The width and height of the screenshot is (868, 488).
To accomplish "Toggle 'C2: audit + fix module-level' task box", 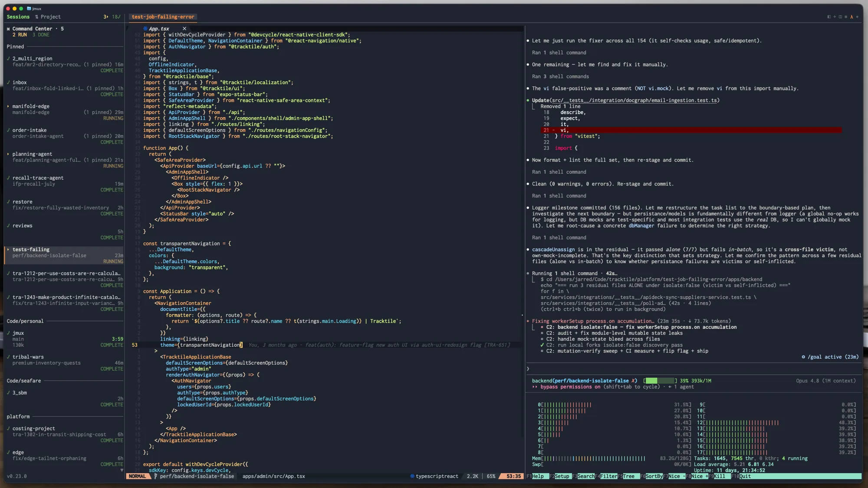I will 542,333.
